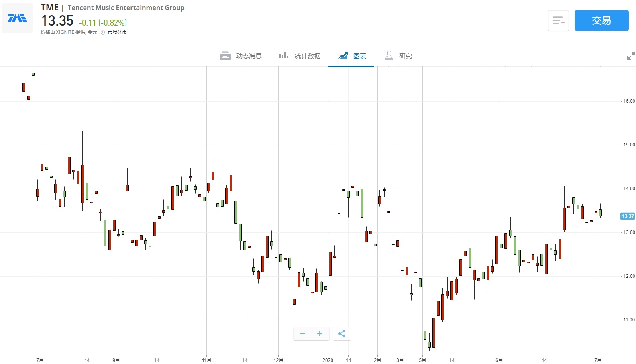
Task: Open the 统计数据 stats tab
Action: 300,56
